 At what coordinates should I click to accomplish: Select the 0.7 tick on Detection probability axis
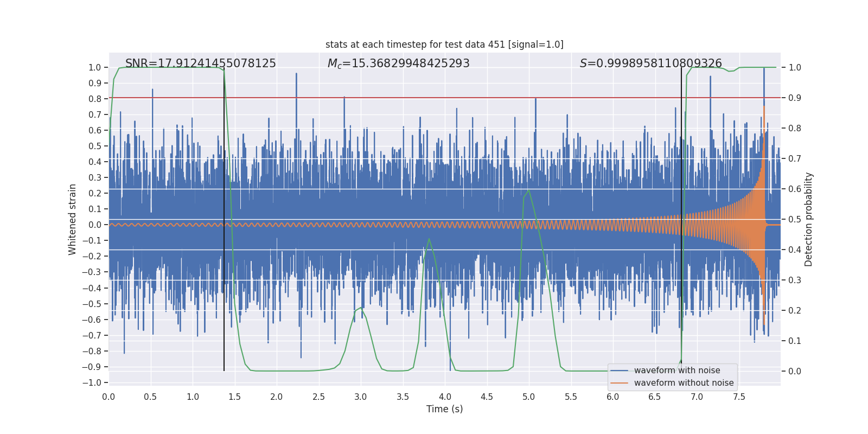pos(795,158)
